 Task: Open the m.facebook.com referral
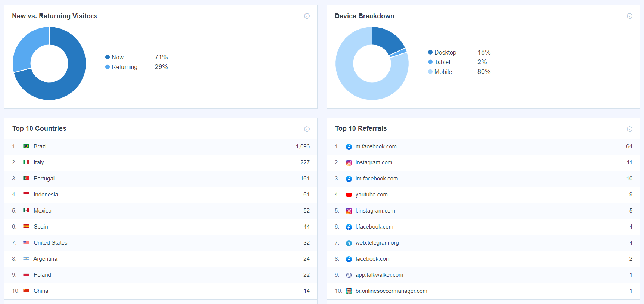(376, 146)
